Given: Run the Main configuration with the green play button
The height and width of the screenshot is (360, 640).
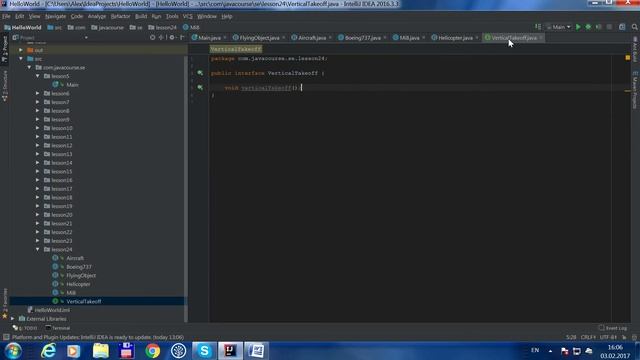Looking at the screenshot, I should [x=578, y=27].
